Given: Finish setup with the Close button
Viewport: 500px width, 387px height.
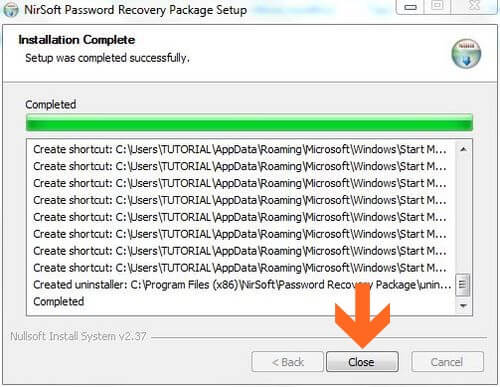Looking at the screenshot, I should [362, 362].
